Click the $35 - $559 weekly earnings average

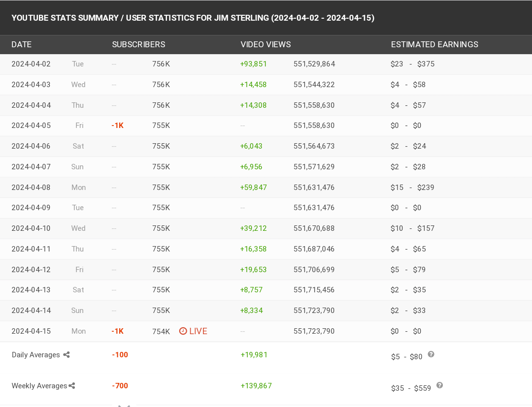(411, 388)
